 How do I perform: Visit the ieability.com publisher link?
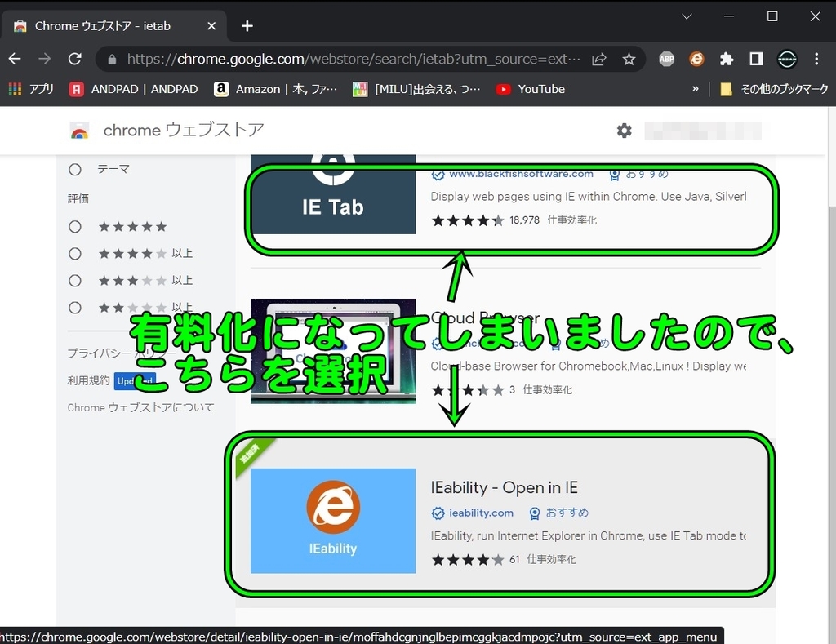click(481, 513)
